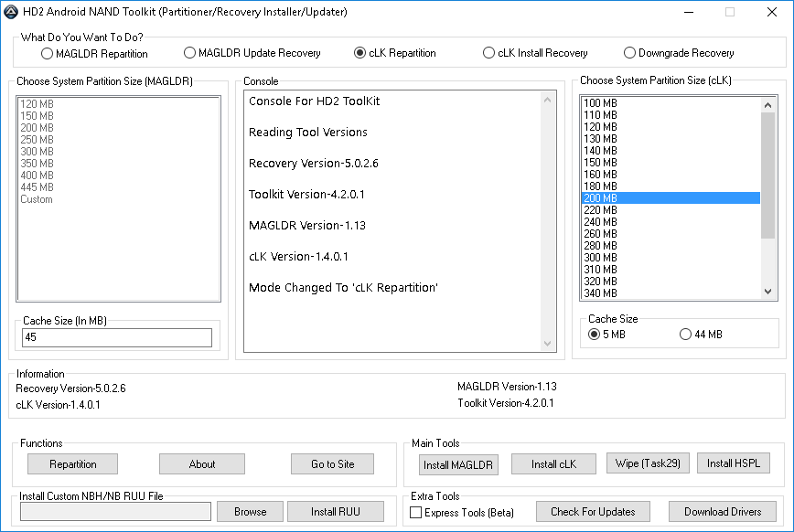Select 130 MB in cLK partition list
Screen dimensions: 794x532
coord(671,139)
